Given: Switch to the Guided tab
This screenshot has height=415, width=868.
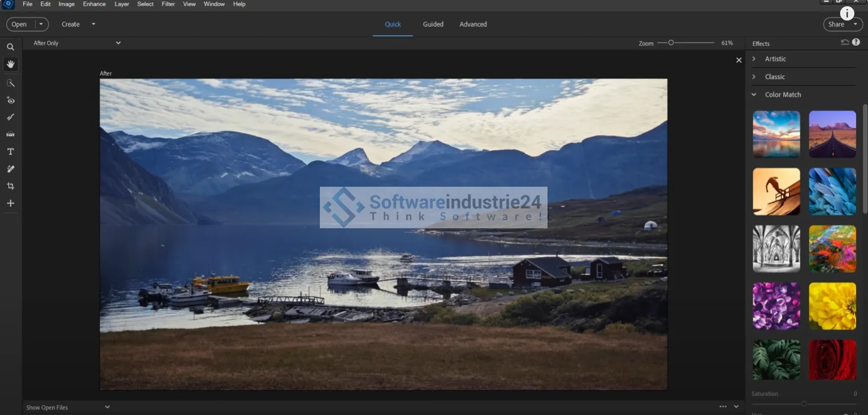Looking at the screenshot, I should (x=433, y=24).
